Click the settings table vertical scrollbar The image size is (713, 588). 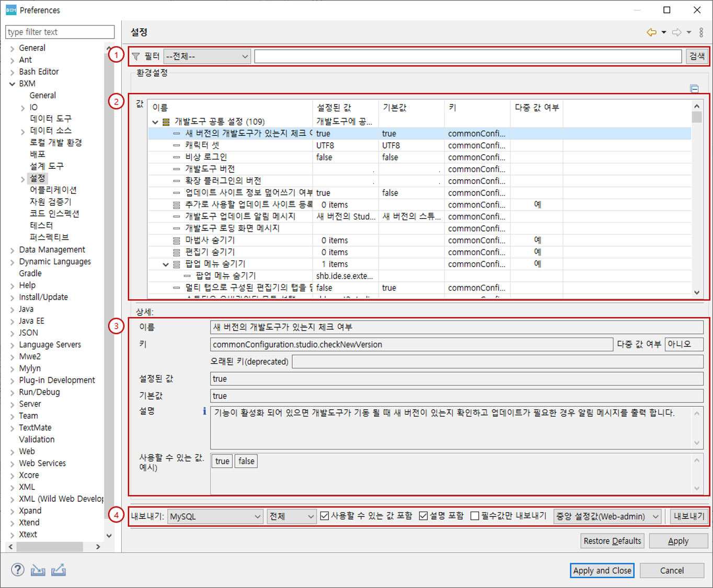click(696, 199)
